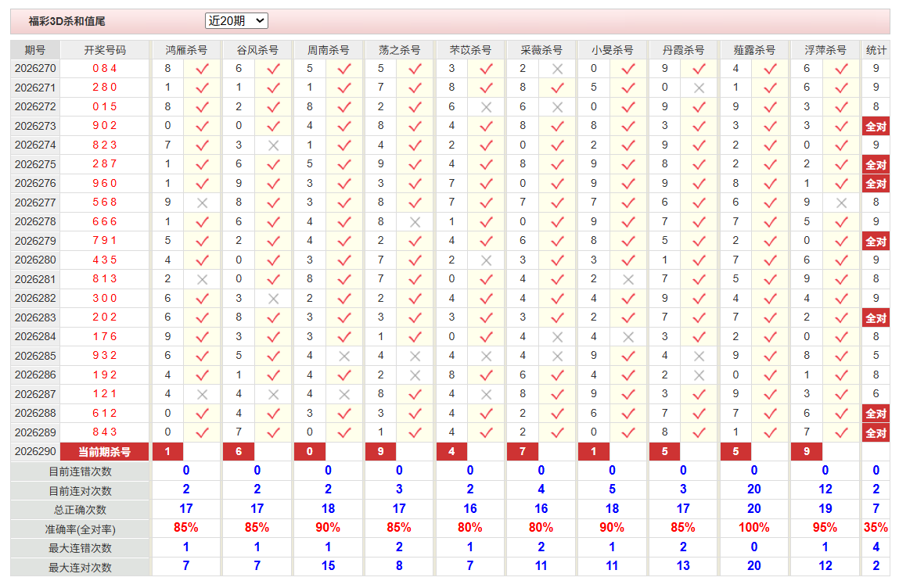
Task: Click the X mark for 浮萍杀号 in row 2026277
Action: (x=841, y=203)
